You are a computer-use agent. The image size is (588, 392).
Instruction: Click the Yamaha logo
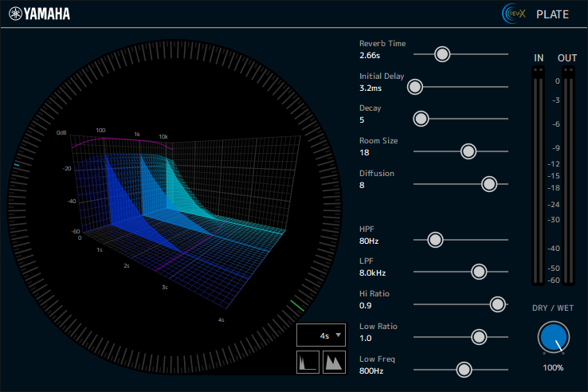pyautogui.click(x=40, y=14)
